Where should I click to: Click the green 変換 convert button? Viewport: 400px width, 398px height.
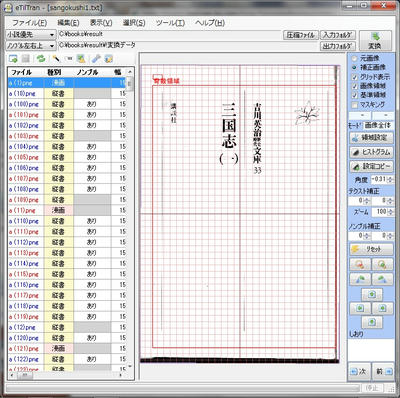[374, 41]
